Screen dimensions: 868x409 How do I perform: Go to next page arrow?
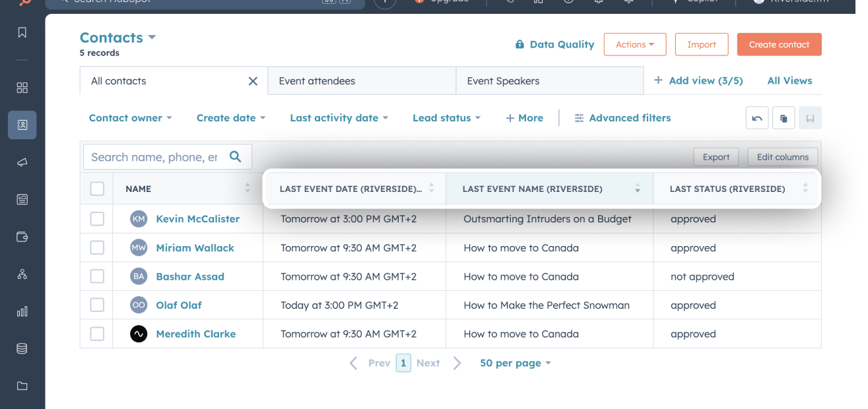[457, 363]
